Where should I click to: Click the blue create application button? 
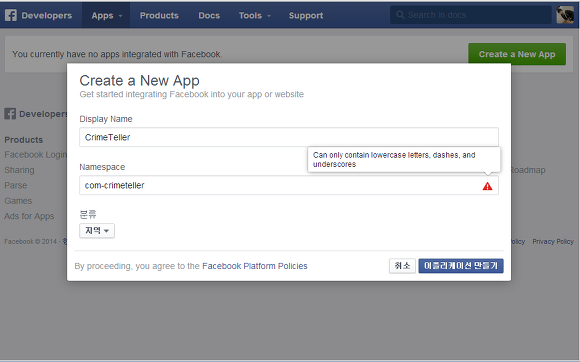pos(461,266)
